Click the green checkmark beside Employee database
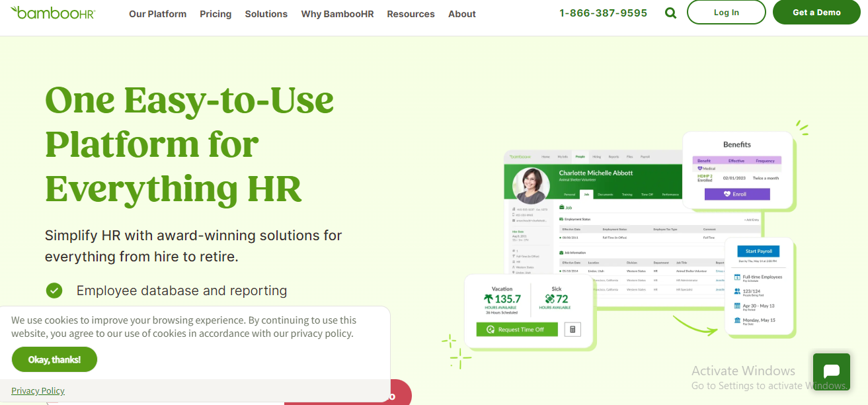The width and height of the screenshot is (868, 405). click(54, 291)
